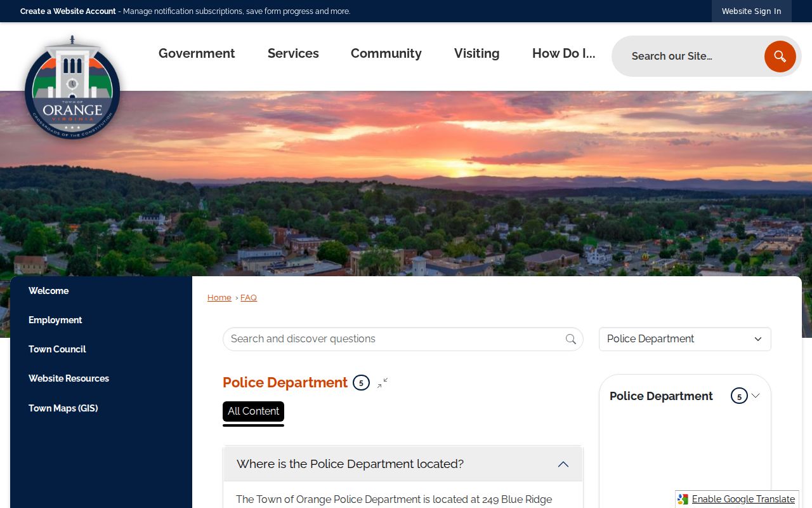Screen dimensions: 812x508
Task: Open the Community menu
Action: (x=386, y=53)
